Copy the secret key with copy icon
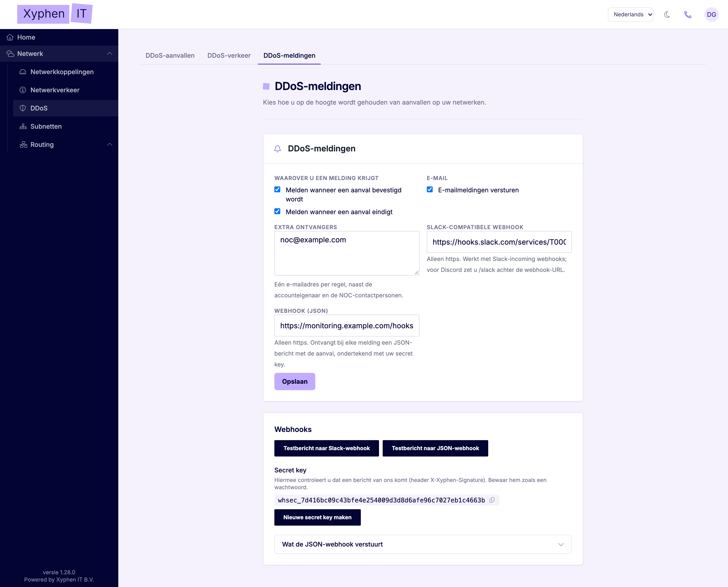728x587 pixels. 492,500
